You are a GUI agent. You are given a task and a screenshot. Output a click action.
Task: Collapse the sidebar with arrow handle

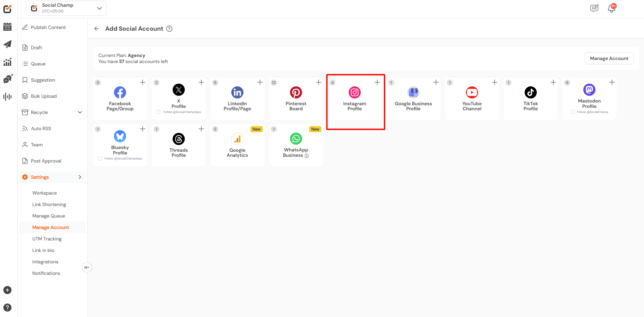tap(87, 267)
